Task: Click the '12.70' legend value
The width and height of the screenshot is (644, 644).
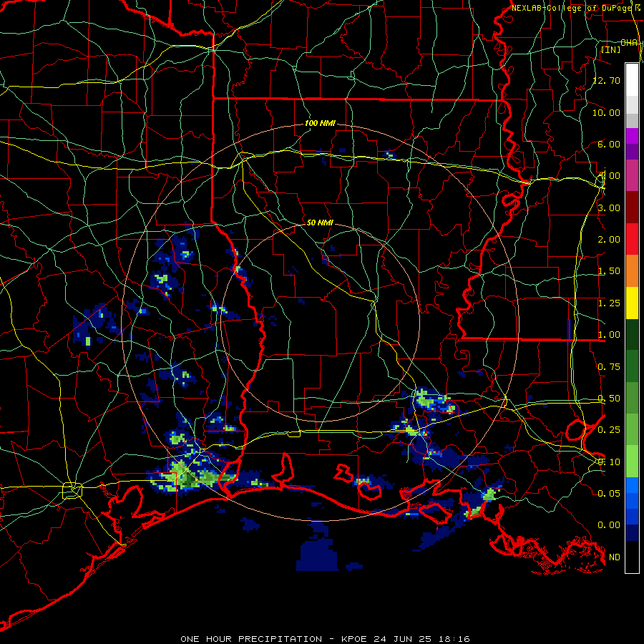Action: point(607,80)
